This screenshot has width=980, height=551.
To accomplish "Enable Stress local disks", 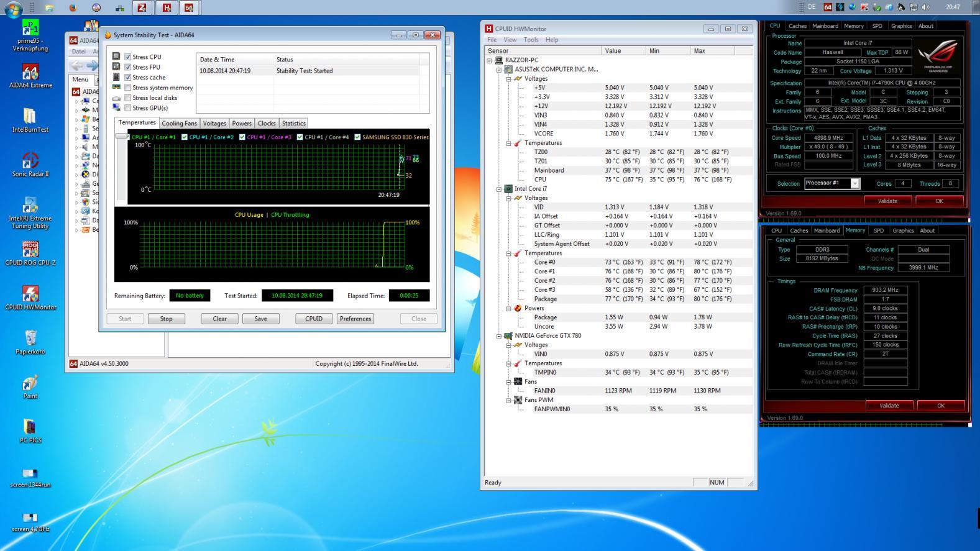I will (x=128, y=98).
